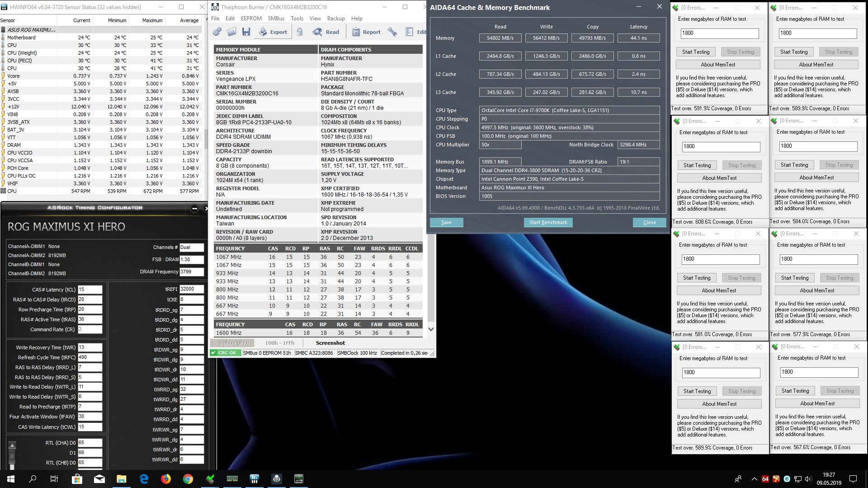Image resolution: width=868 pixels, height=488 pixels.
Task: Click Timing Configurator scrollbar up arrow
Action: (12, 446)
